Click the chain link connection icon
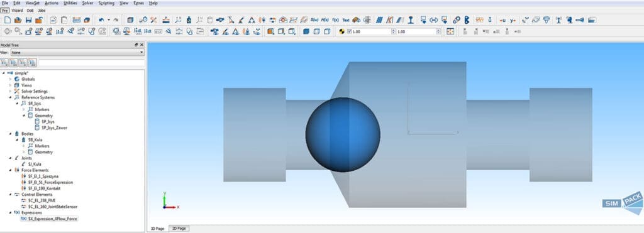Screen dimensions: 644x233 457,19
